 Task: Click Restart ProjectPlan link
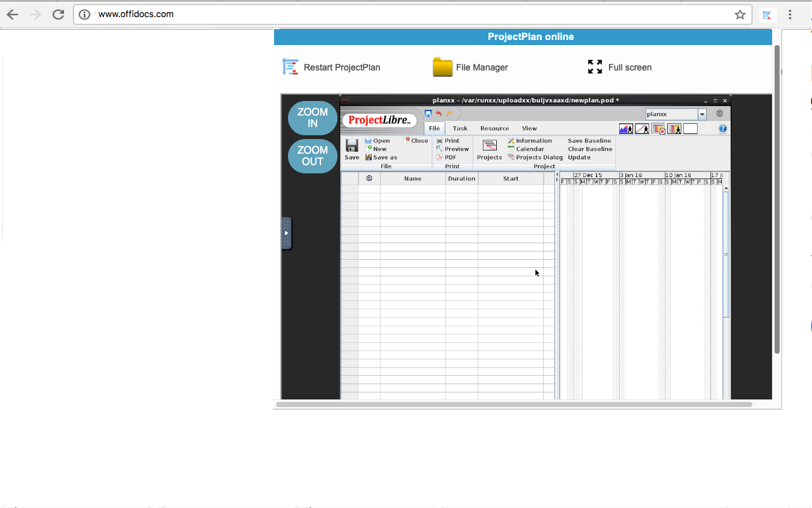(x=341, y=67)
